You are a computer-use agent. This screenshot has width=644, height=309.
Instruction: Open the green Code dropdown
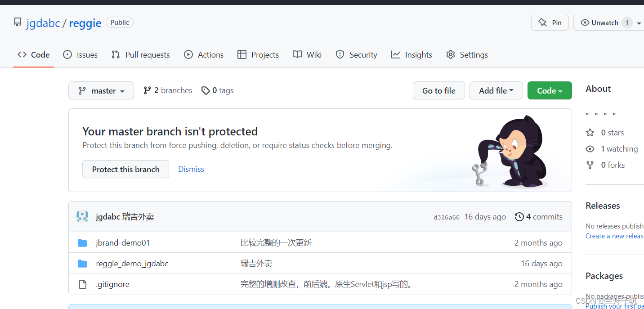point(550,90)
